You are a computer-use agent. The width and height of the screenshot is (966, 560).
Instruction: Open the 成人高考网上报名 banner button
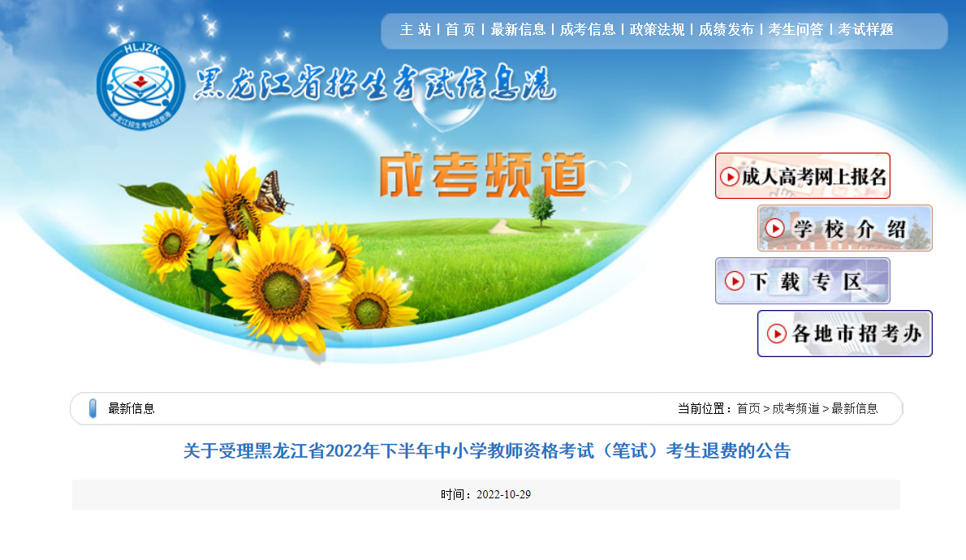coord(803,176)
